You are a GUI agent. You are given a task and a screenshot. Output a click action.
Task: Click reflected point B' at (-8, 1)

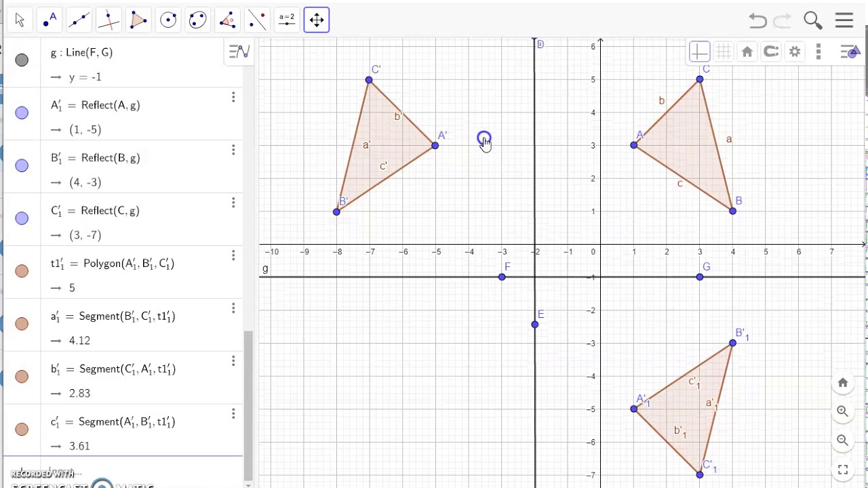click(x=336, y=212)
